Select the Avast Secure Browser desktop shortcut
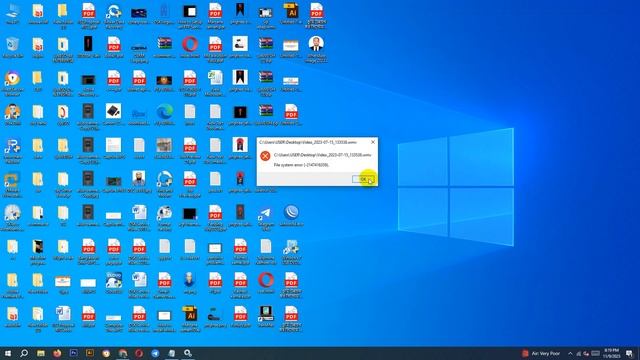640x360 pixels. pyautogui.click(x=12, y=84)
